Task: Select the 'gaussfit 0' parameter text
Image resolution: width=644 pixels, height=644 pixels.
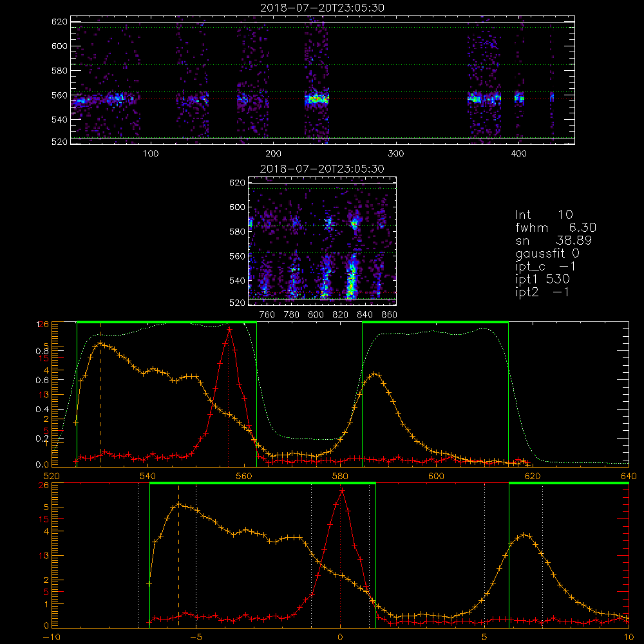Action: pyautogui.click(x=547, y=253)
